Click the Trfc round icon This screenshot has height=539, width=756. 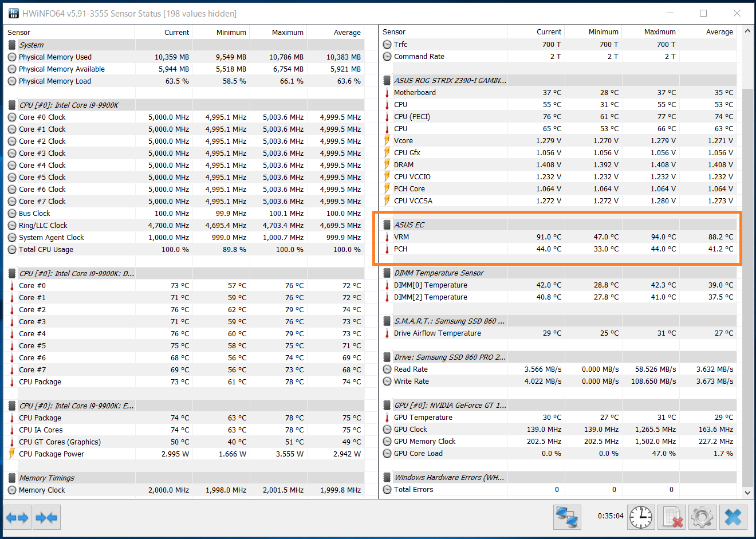387,45
